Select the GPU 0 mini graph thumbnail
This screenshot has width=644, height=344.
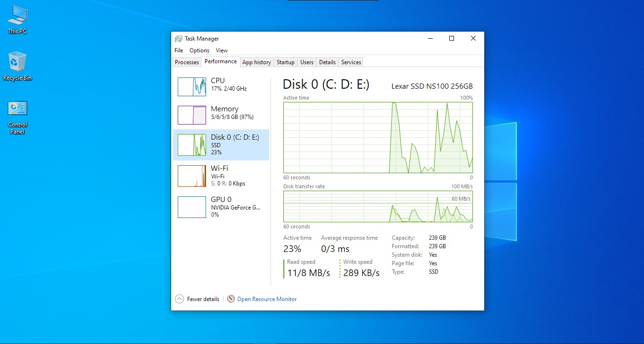point(192,207)
